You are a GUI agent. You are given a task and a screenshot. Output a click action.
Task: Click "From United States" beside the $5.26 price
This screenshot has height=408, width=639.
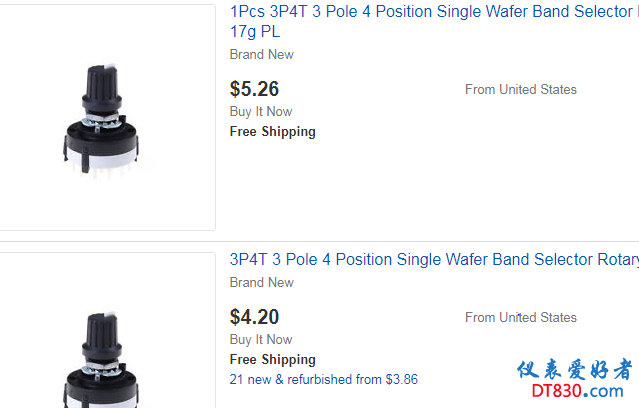tap(520, 89)
